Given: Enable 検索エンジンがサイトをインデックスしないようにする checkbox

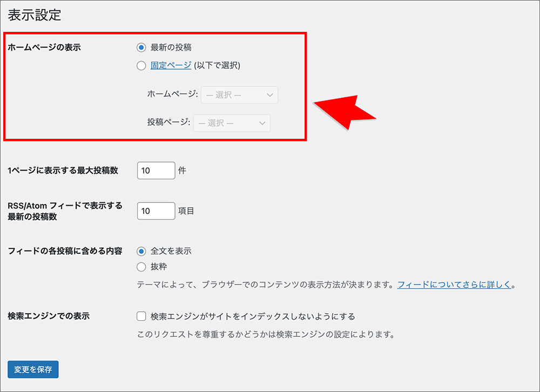Looking at the screenshot, I should 141,316.
